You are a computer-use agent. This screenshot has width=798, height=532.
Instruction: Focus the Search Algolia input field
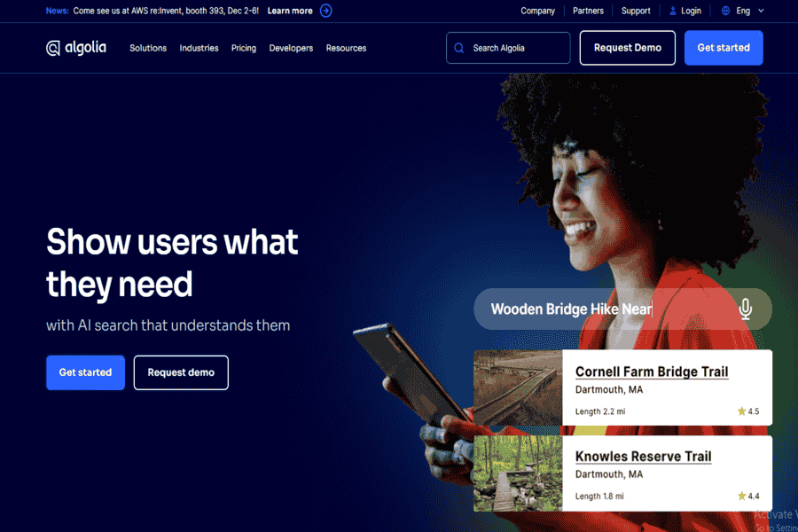point(508,48)
